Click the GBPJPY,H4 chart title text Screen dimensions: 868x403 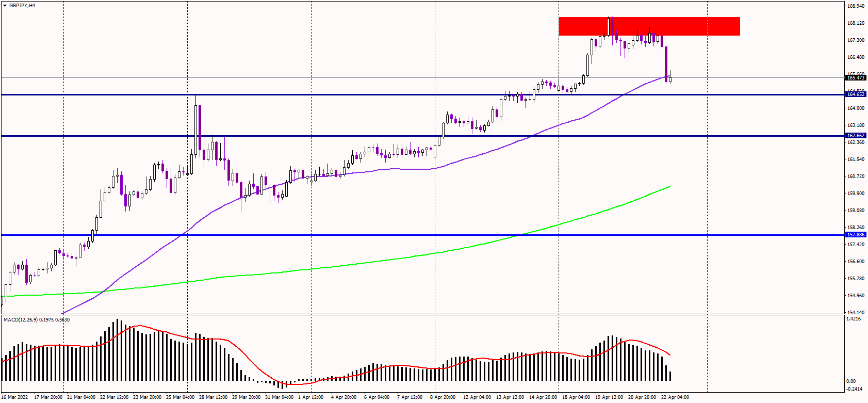[22, 6]
